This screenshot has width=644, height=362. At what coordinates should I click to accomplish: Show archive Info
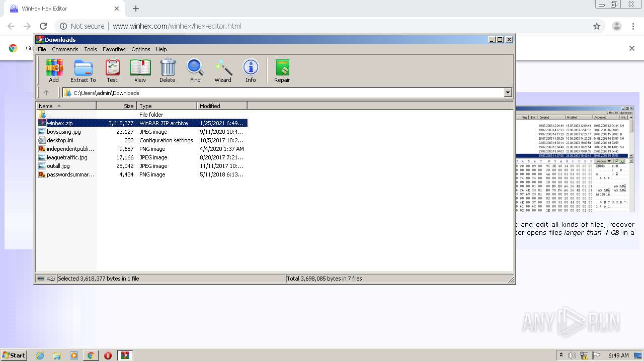[251, 71]
